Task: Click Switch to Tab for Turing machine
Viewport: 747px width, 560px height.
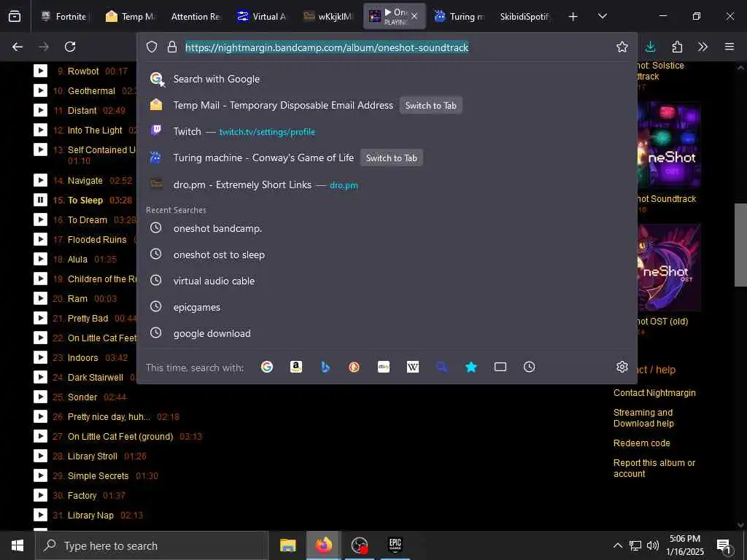Action: (x=391, y=158)
